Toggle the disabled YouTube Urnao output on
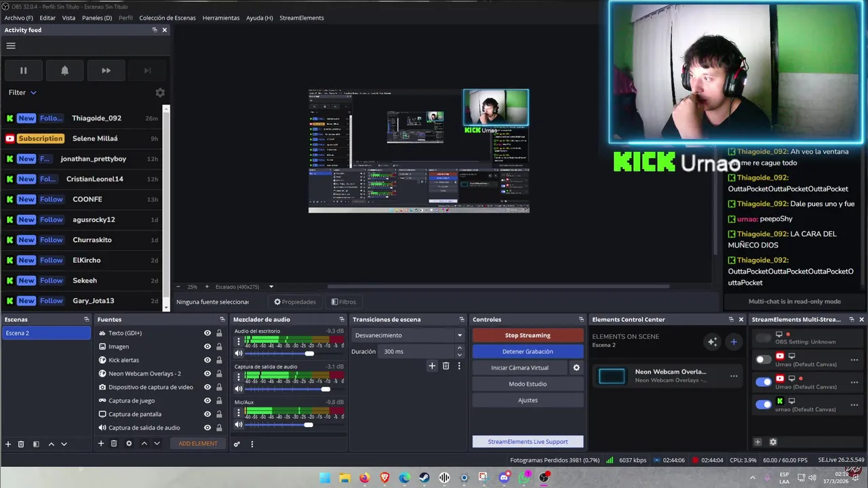 [x=764, y=359]
